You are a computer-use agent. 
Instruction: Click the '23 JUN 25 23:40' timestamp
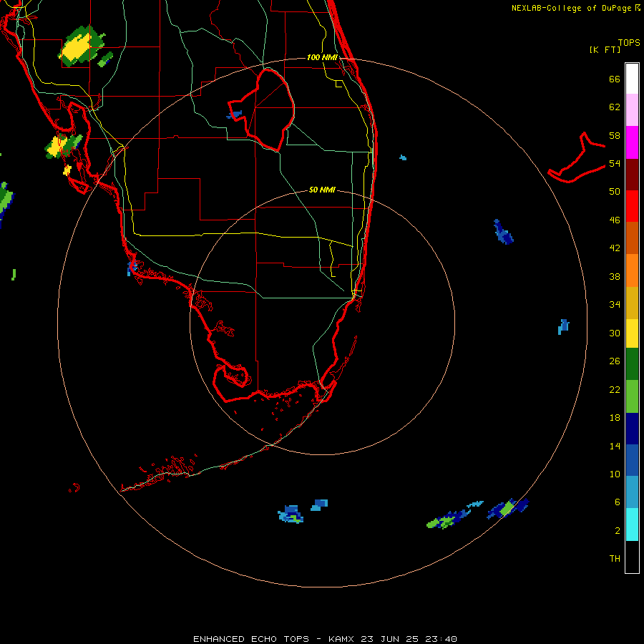(409, 639)
